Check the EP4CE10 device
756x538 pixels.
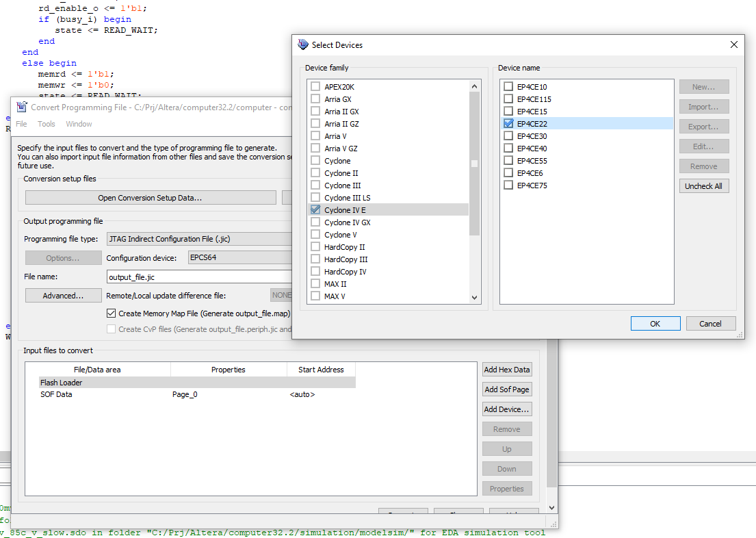click(508, 86)
